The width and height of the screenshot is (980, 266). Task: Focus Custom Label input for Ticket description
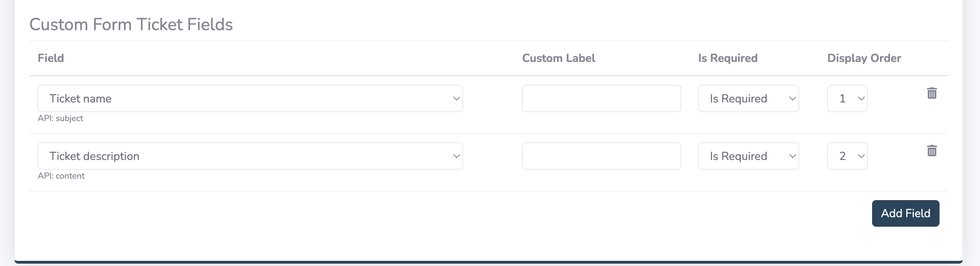(601, 156)
